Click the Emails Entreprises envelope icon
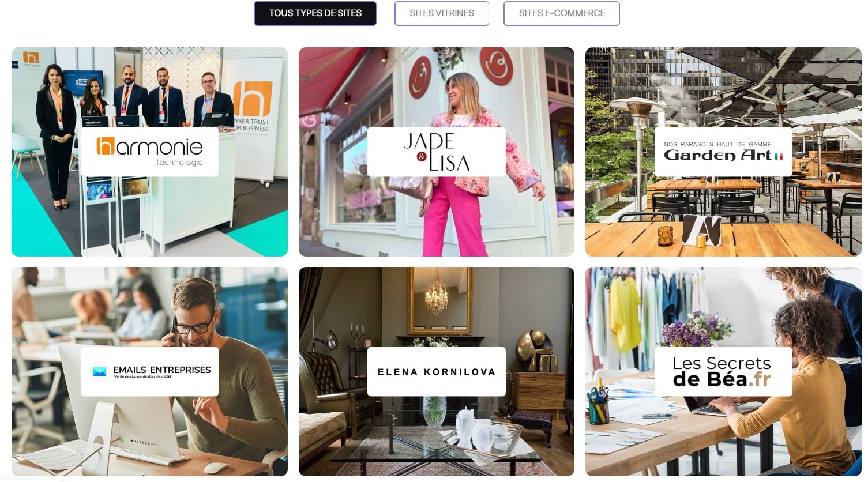 [x=100, y=371]
